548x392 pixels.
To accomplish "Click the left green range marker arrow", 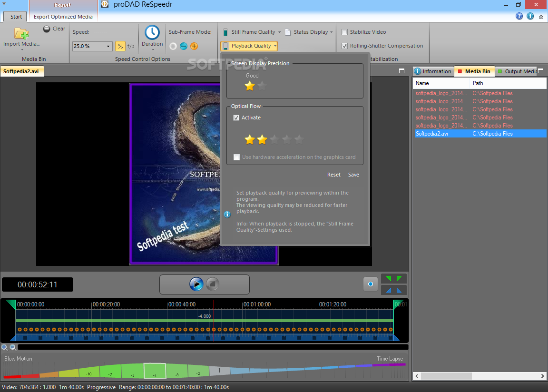I will tap(389, 279).
